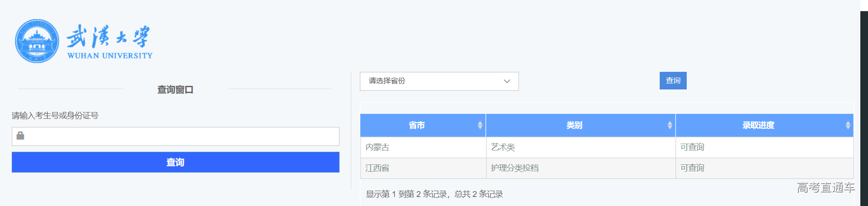The image size is (868, 206).
Task: Click the 查询窗口 heading
Action: point(175,89)
